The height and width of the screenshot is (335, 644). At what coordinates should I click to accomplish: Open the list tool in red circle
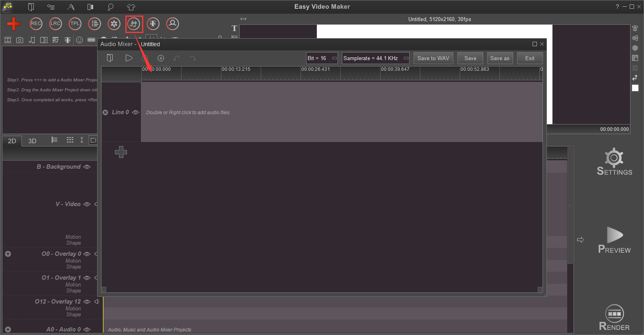94,23
